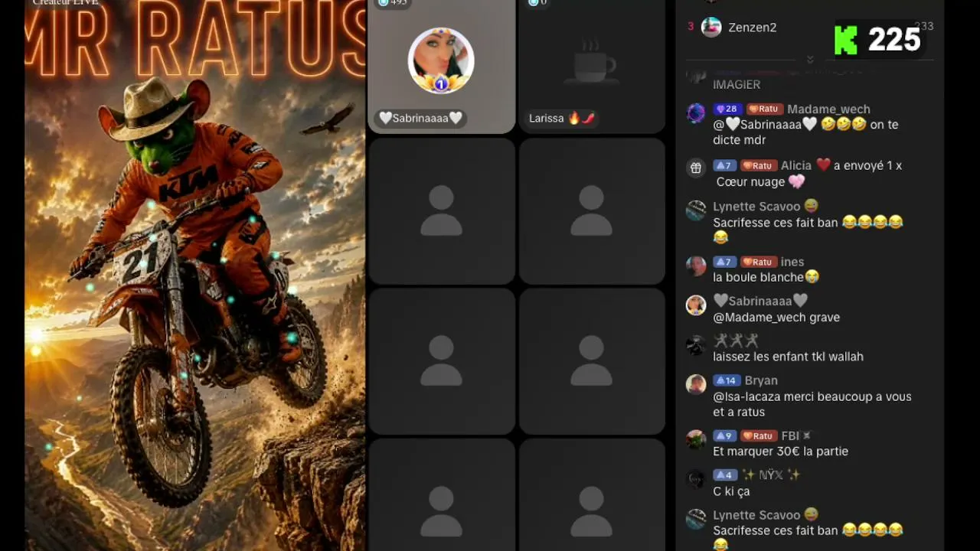The height and width of the screenshot is (551, 980).
Task: Click the Sabrinaaaa name label on her seat
Action: click(421, 119)
